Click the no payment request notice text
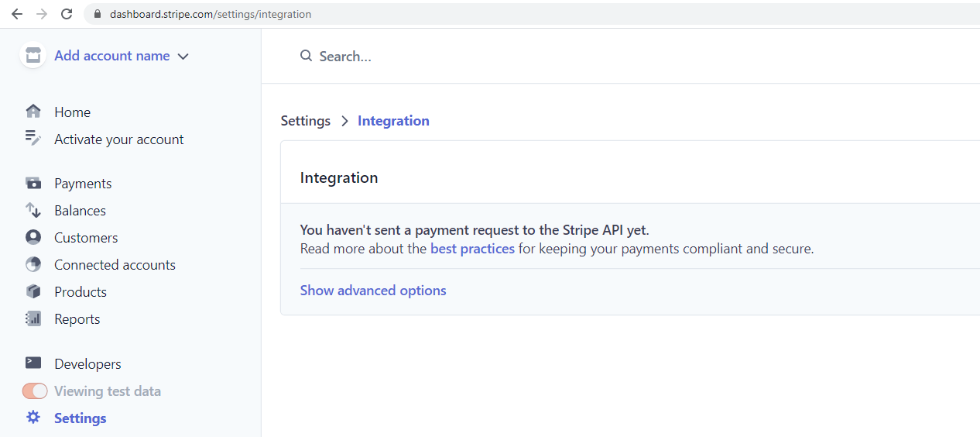The height and width of the screenshot is (437, 980). pos(475,230)
